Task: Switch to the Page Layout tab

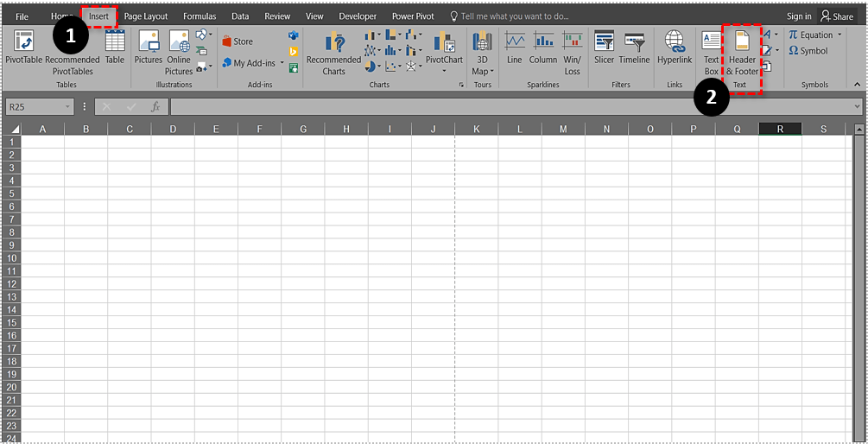Action: 145,16
